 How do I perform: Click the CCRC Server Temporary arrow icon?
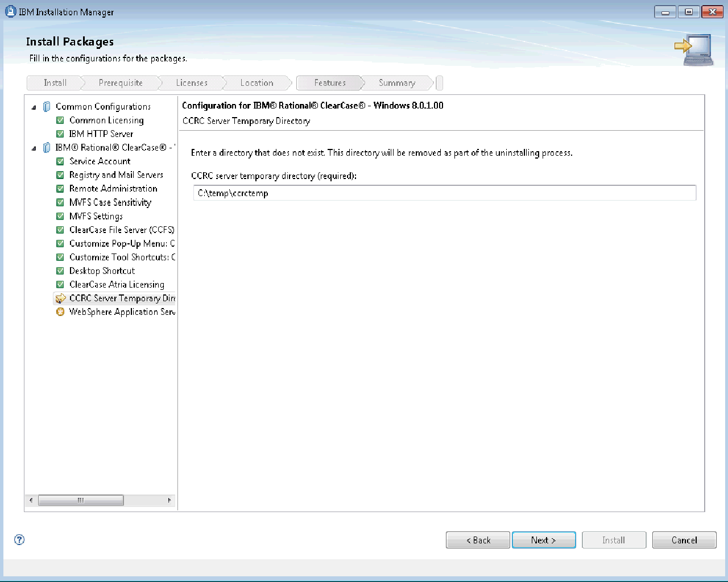coord(60,298)
